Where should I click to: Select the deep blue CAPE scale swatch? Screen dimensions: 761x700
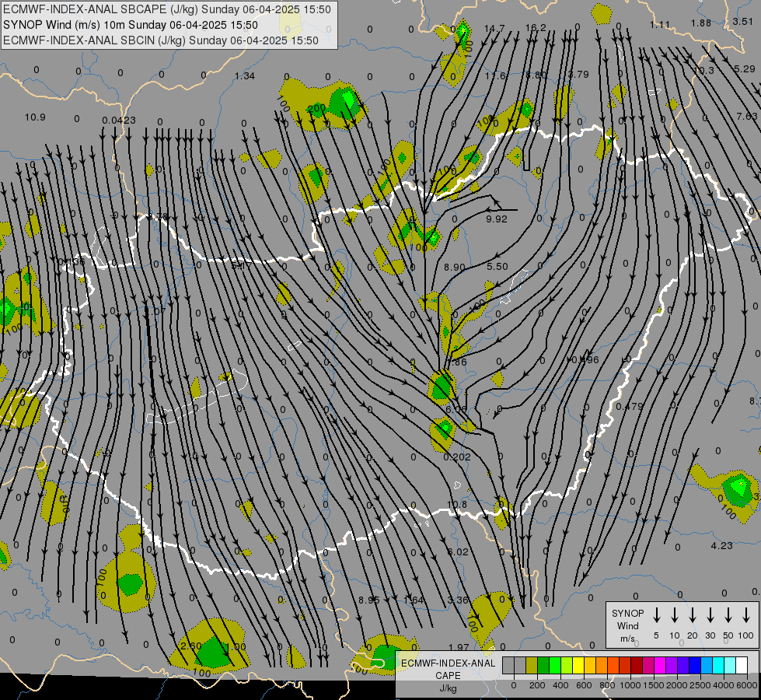pyautogui.click(x=694, y=665)
